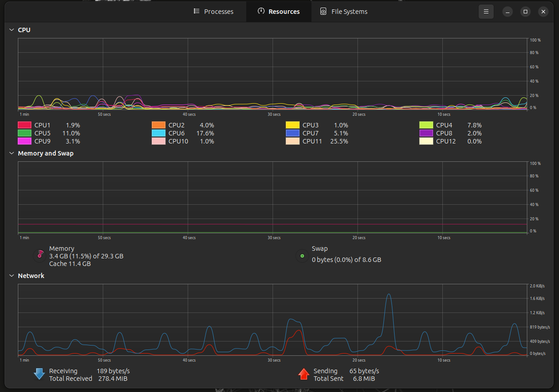
Task: Change the CPU1 red color swatch
Action: click(25, 125)
